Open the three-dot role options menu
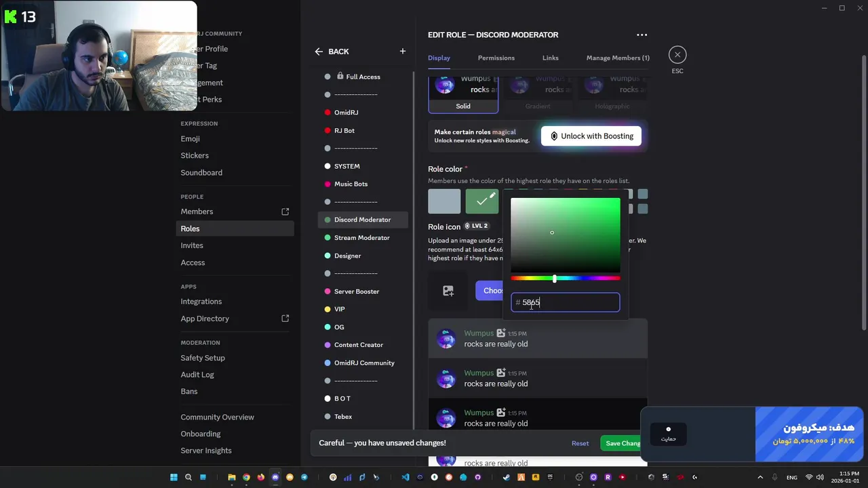The image size is (868, 488). (x=642, y=35)
